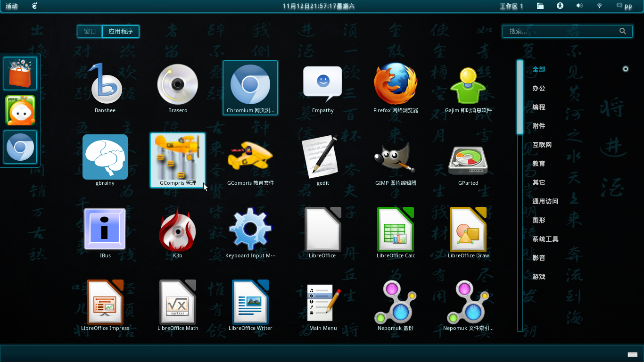Click the magnifier icon in search box
The image size is (644, 362).
coord(623,31)
